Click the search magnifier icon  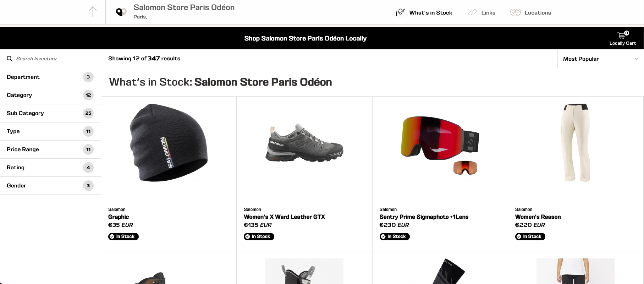[10, 59]
